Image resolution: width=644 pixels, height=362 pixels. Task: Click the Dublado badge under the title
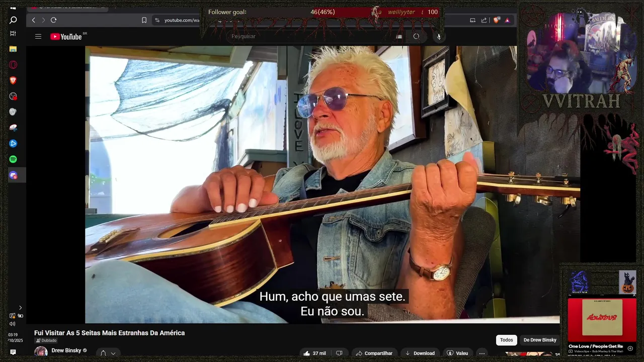[x=46, y=340]
